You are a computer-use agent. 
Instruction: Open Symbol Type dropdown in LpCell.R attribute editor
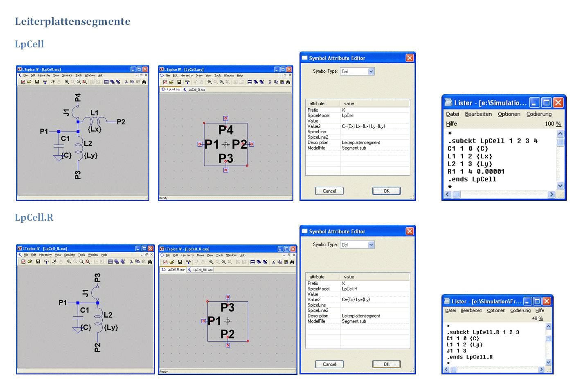371,245
